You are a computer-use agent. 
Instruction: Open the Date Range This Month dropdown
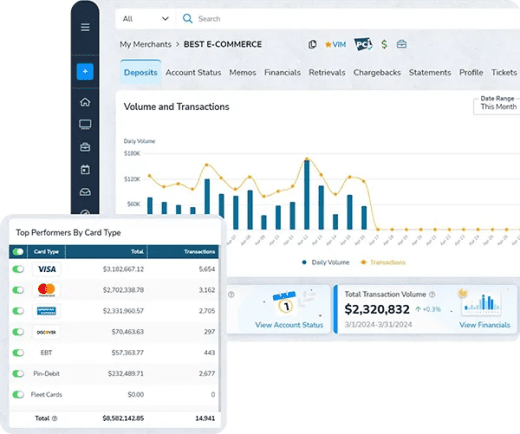coord(497,106)
